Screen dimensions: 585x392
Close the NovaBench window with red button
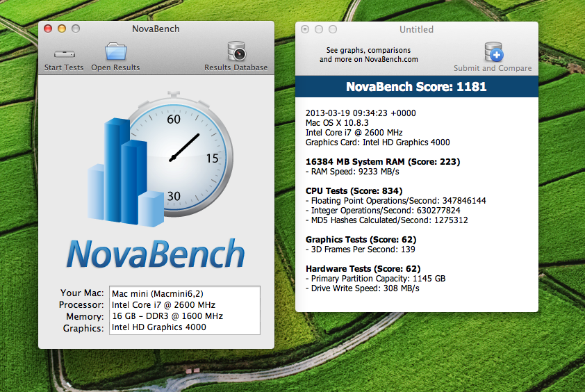48,28
